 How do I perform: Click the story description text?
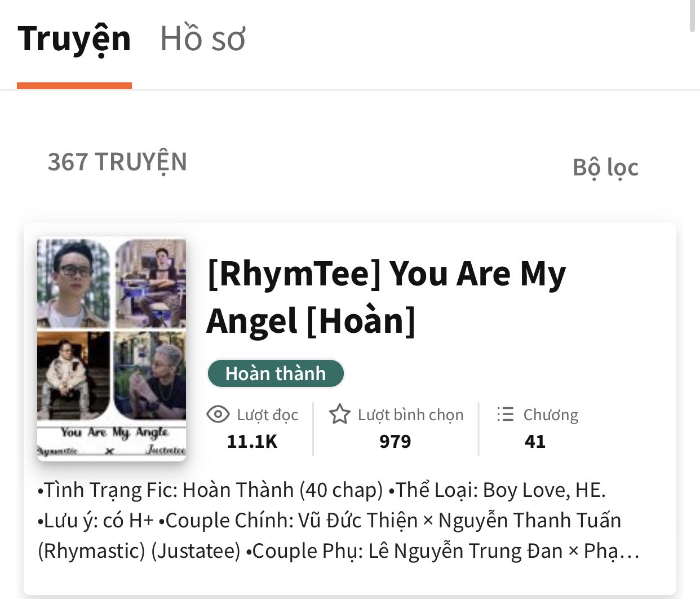click(x=338, y=521)
